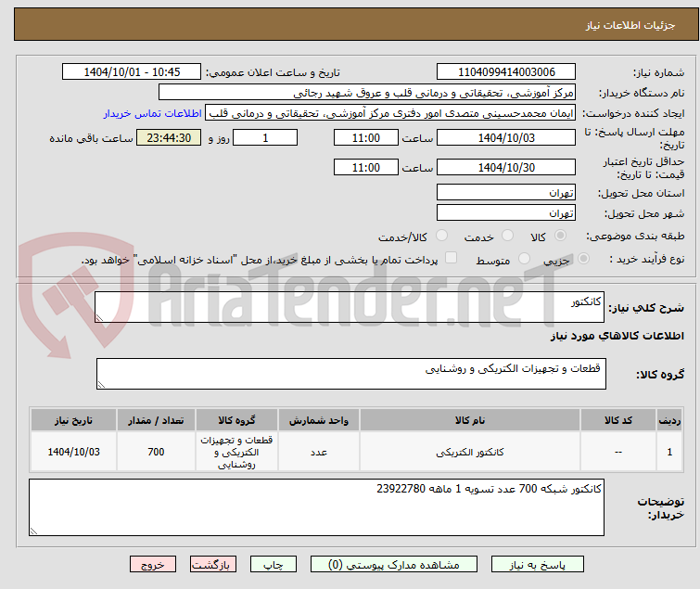Click the price validity date 1404/10/30 field
Image resolution: width=700 pixels, height=589 pixels.
(506, 168)
